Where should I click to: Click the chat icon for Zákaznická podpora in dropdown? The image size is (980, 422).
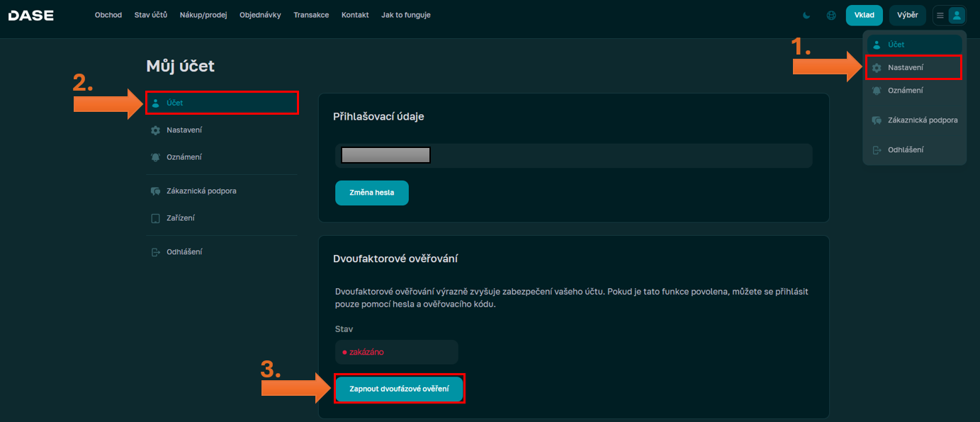[877, 120]
